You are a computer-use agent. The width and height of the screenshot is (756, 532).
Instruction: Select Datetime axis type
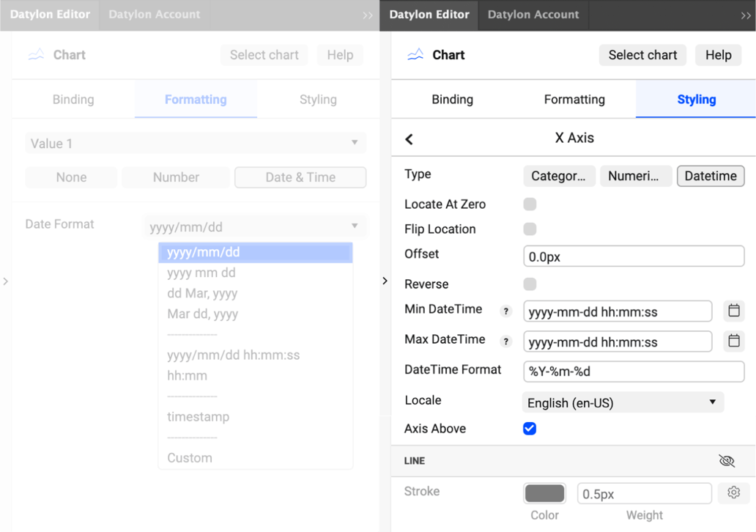711,176
